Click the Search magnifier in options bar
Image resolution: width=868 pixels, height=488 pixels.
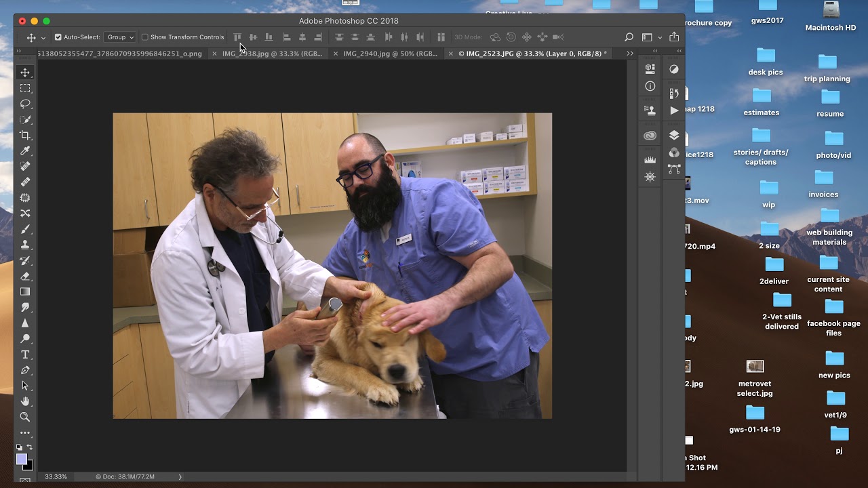coord(629,37)
